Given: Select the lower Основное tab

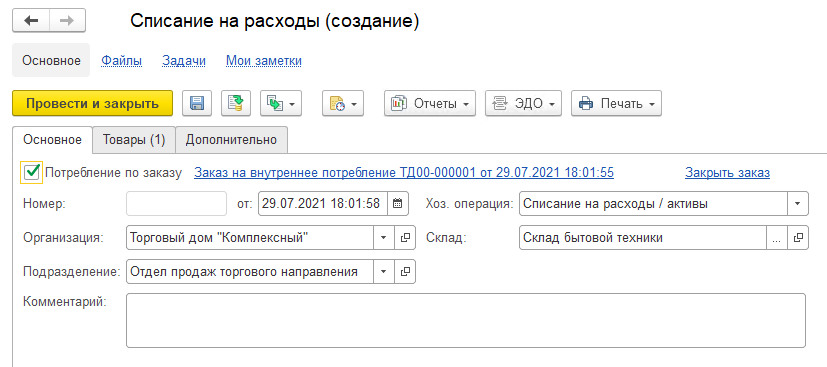Looking at the screenshot, I should 53,140.
